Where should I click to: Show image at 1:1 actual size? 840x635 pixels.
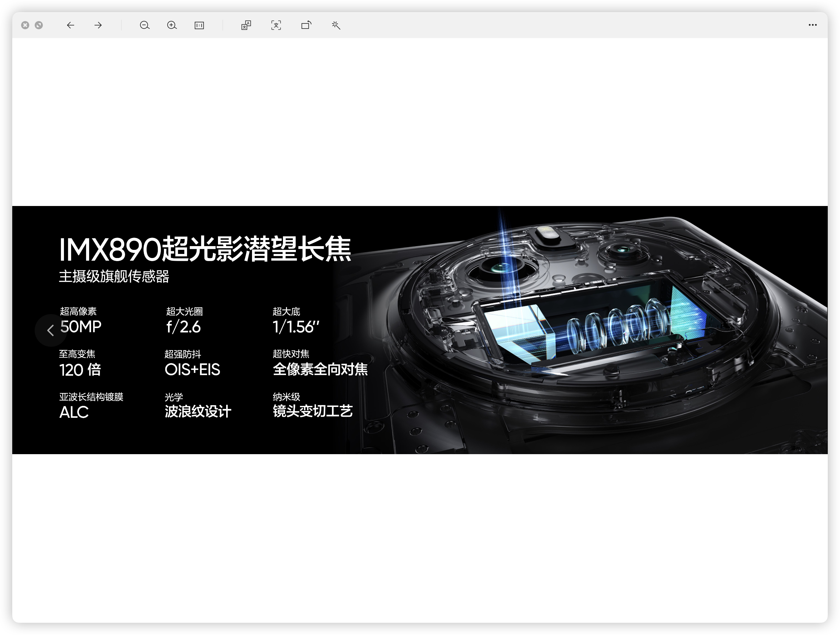(x=199, y=25)
